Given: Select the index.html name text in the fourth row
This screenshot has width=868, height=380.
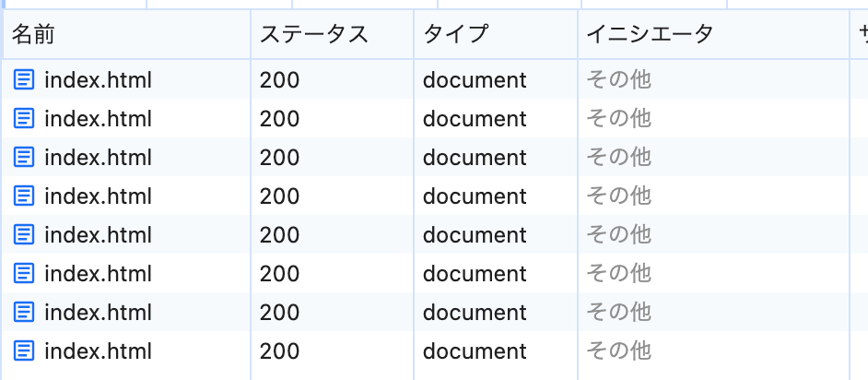Looking at the screenshot, I should click(98, 196).
